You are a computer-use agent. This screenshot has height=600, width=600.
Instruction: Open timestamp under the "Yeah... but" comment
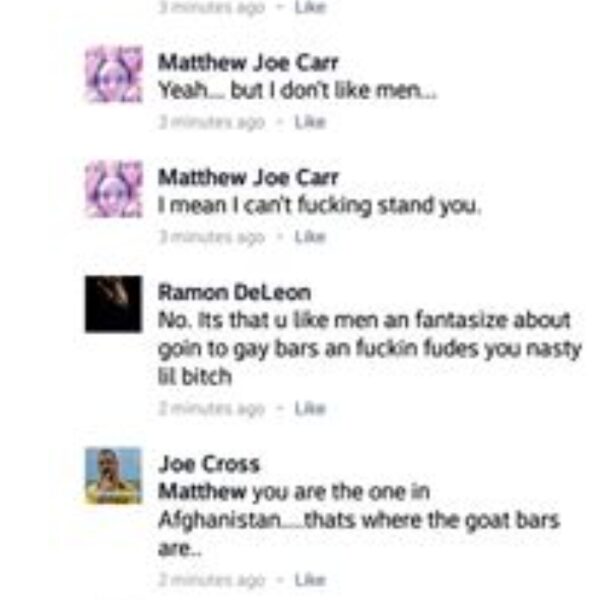tap(212, 122)
